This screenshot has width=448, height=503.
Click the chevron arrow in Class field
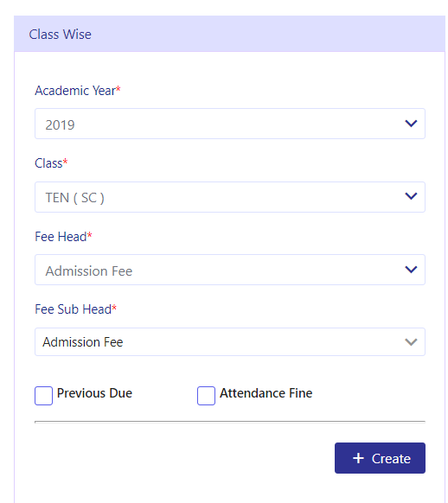[411, 196]
